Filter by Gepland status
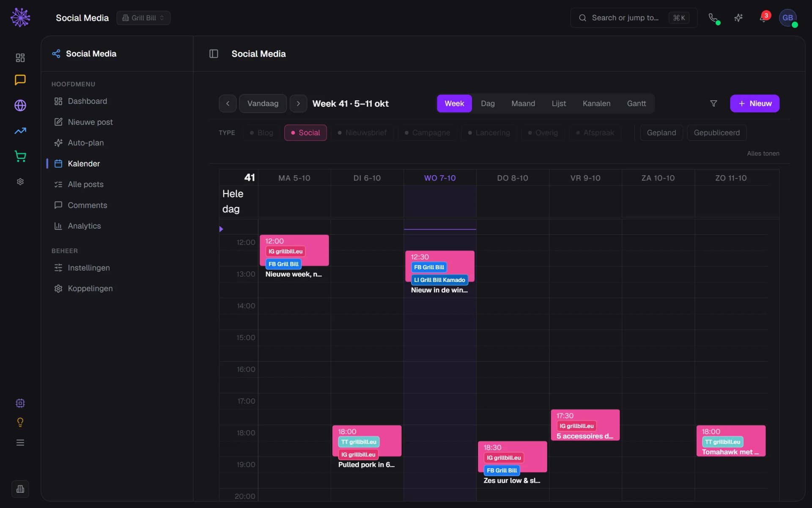 661,133
